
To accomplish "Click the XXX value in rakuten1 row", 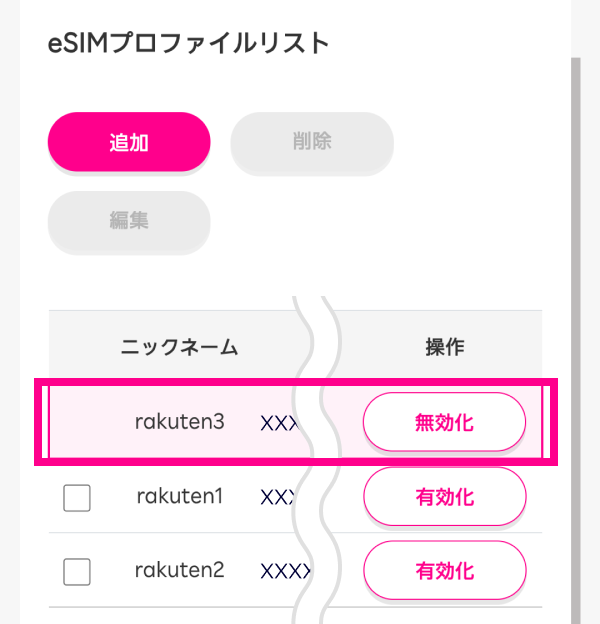I will (279, 497).
